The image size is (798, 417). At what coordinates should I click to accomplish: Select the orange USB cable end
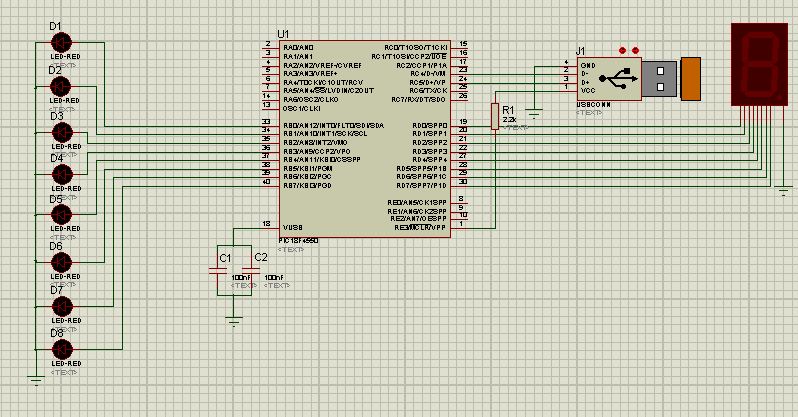click(691, 79)
